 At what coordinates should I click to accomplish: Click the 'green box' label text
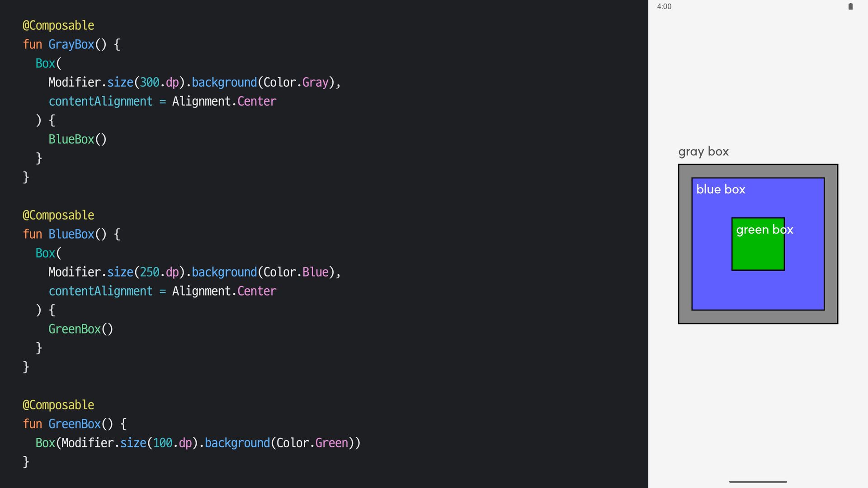pyautogui.click(x=764, y=230)
